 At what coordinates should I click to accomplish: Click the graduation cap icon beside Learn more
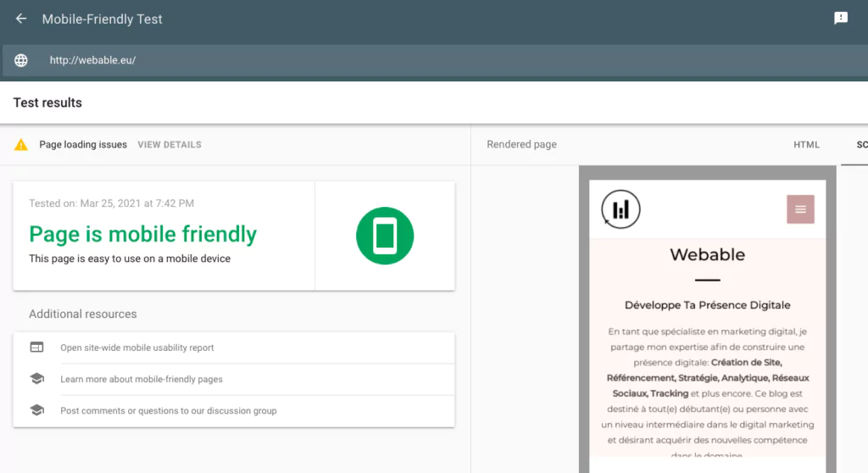36,379
